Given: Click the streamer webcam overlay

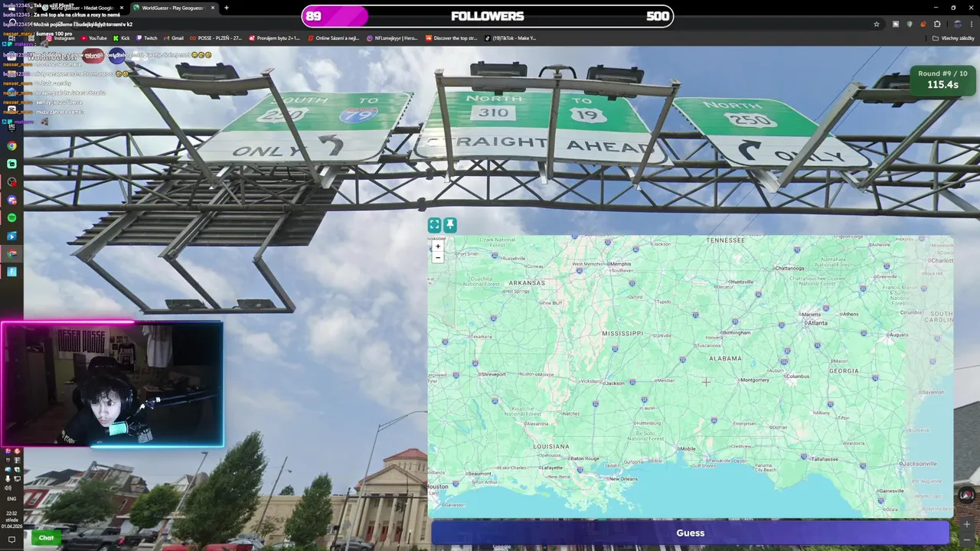Looking at the screenshot, I should coord(113,384).
